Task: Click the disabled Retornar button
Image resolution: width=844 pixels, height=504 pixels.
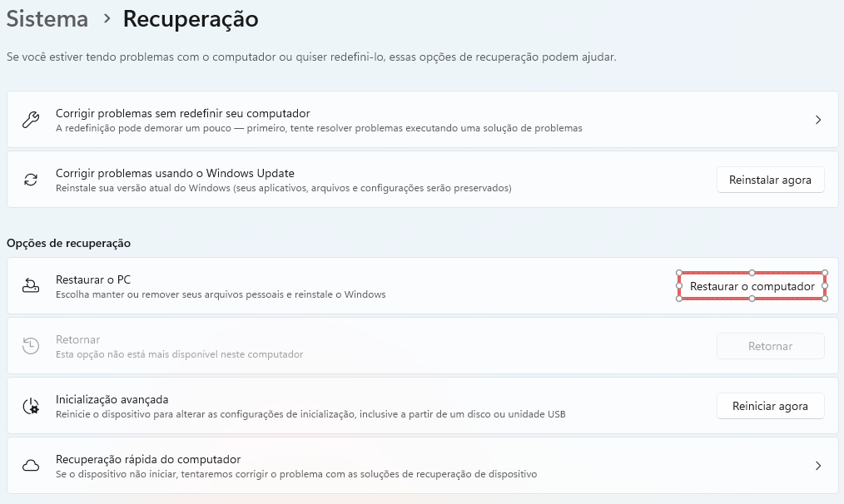Action: [x=770, y=346]
